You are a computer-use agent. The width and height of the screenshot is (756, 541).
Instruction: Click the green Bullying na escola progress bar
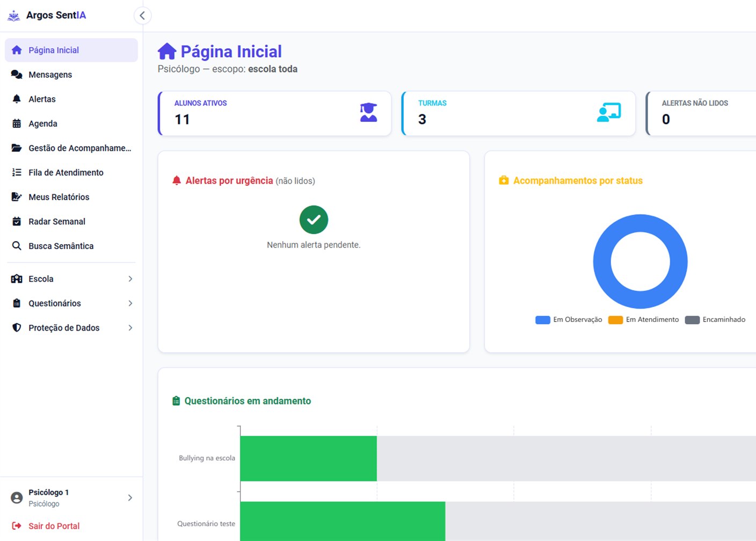pos(308,458)
